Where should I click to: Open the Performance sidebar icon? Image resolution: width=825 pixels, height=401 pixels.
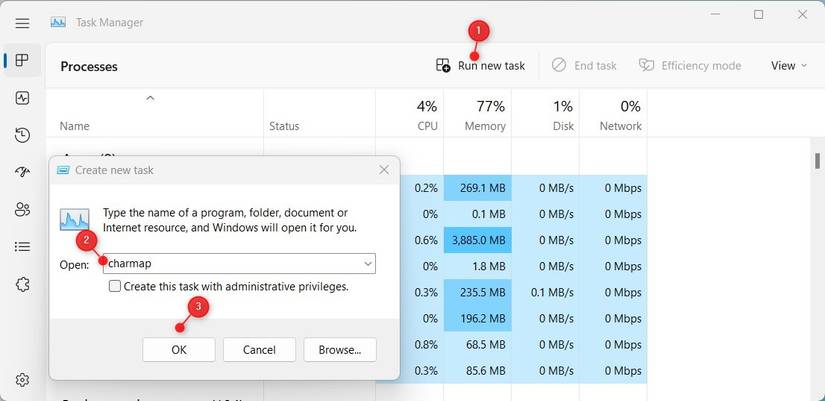[22, 98]
